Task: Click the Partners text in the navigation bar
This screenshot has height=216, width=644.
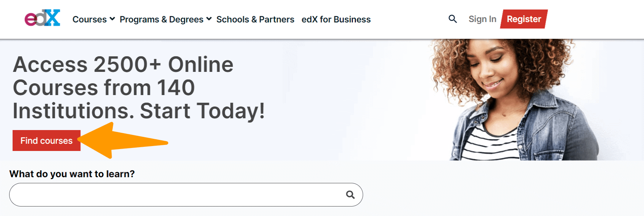Action: pos(277,19)
